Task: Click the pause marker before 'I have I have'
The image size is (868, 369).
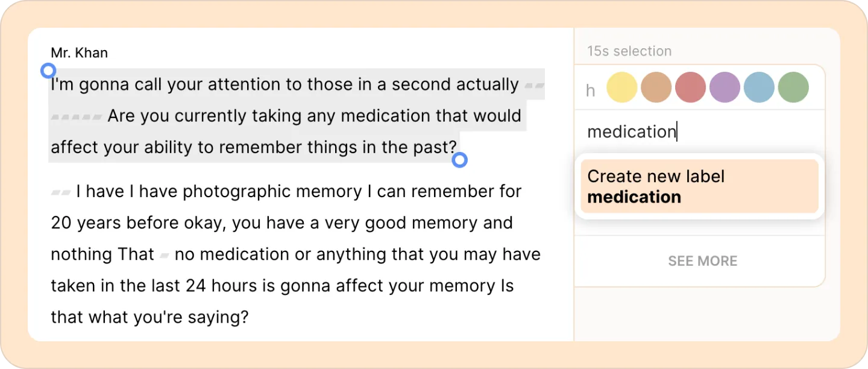Action: (x=61, y=192)
